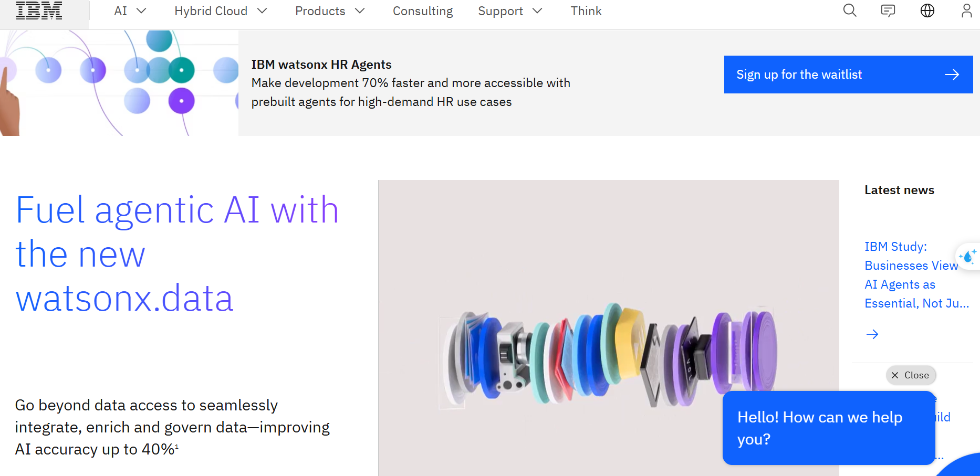Click the water droplet sparkle floating icon
Image resolution: width=980 pixels, height=476 pixels.
point(968,257)
